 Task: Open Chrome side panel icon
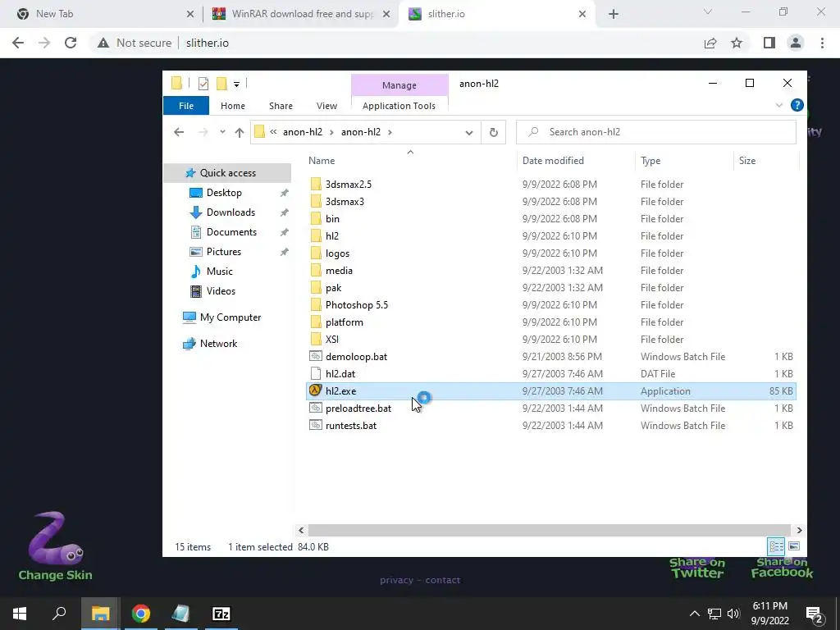[769, 43]
